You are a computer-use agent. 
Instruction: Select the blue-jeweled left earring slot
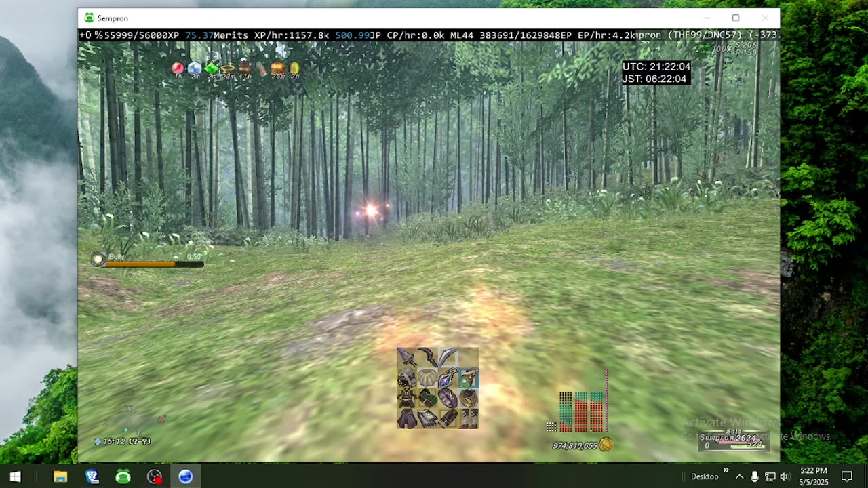[448, 378]
